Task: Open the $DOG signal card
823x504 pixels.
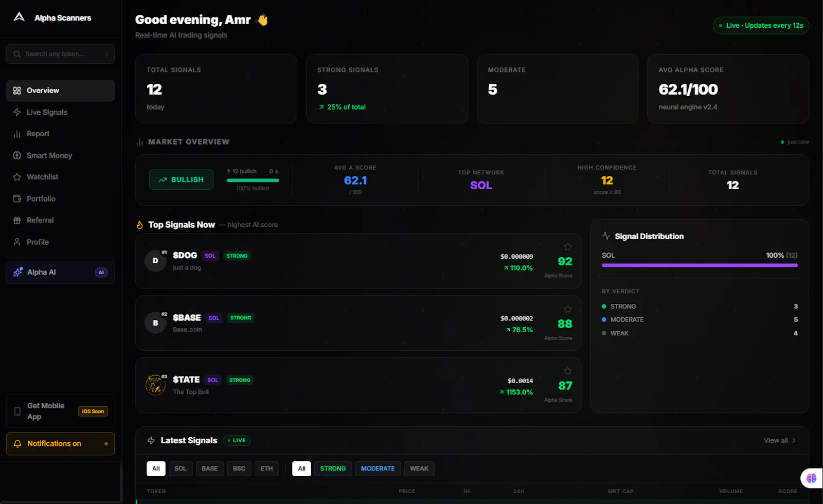Action: tap(358, 261)
